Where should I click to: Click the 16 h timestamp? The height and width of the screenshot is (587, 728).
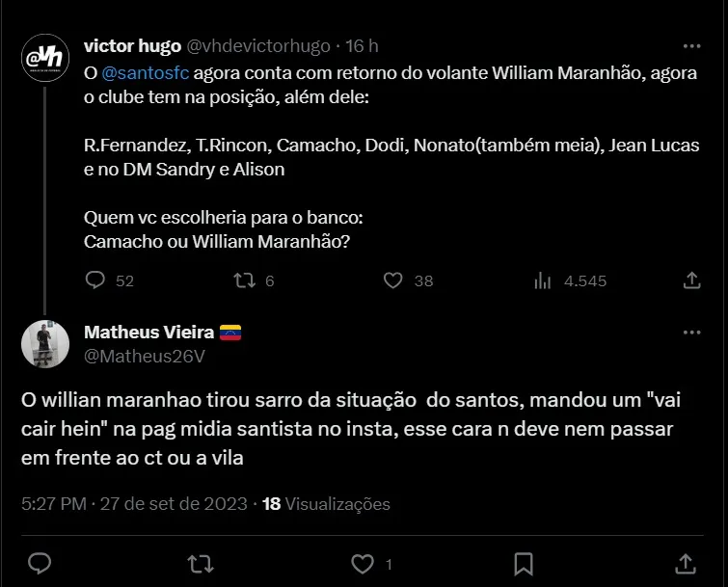point(362,45)
